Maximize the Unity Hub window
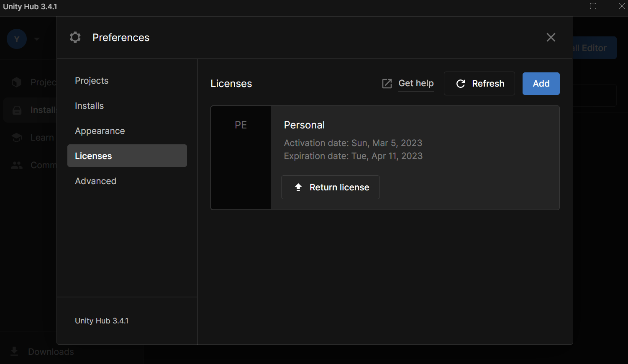Screen dimensions: 628x364 tap(593, 6)
